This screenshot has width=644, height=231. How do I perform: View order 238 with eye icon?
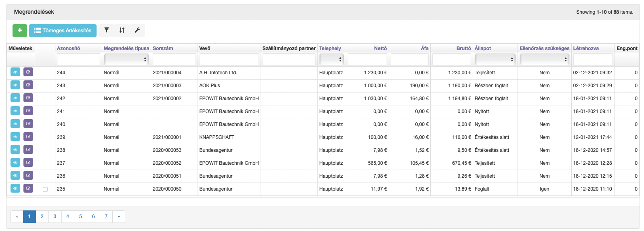click(x=15, y=150)
